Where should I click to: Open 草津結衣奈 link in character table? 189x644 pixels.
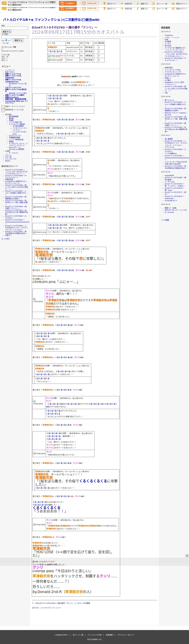[x=52, y=47]
